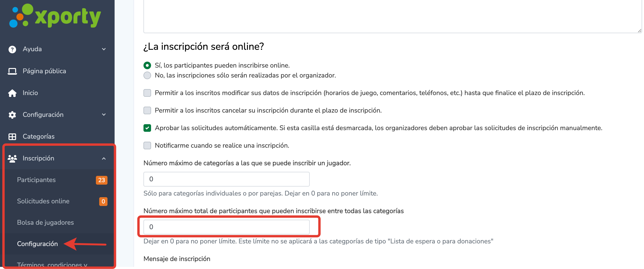
Task: Expand the Ayuda menu chevron
Action: pos(104,49)
